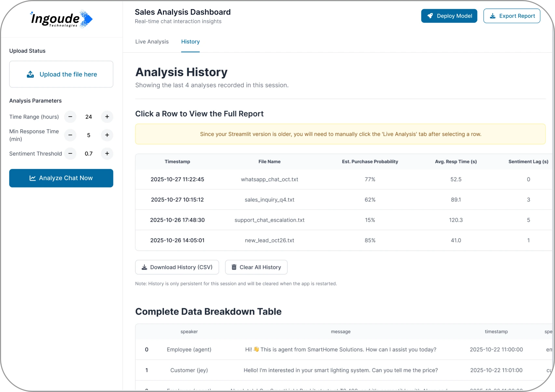Decrease Time Range from 24 hours
Screen dimensions: 555x392
tap(70, 117)
